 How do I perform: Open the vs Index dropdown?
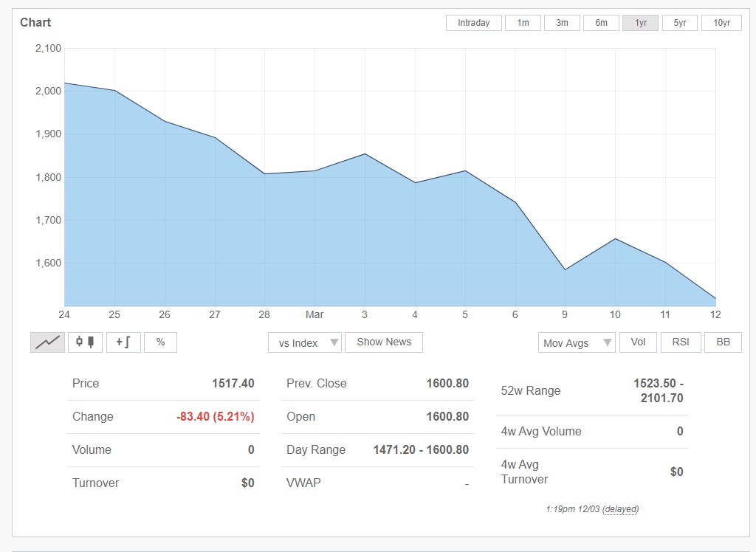click(305, 343)
